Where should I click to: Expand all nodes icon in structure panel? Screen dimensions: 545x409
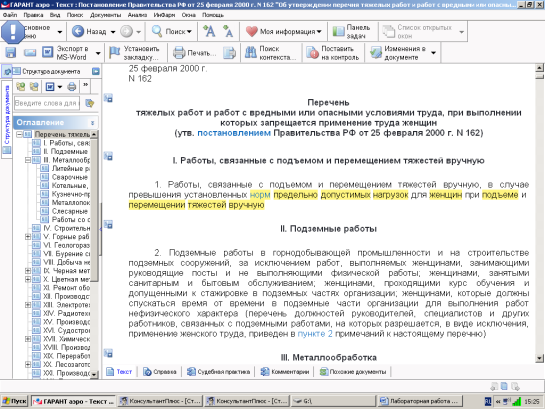tap(21, 86)
